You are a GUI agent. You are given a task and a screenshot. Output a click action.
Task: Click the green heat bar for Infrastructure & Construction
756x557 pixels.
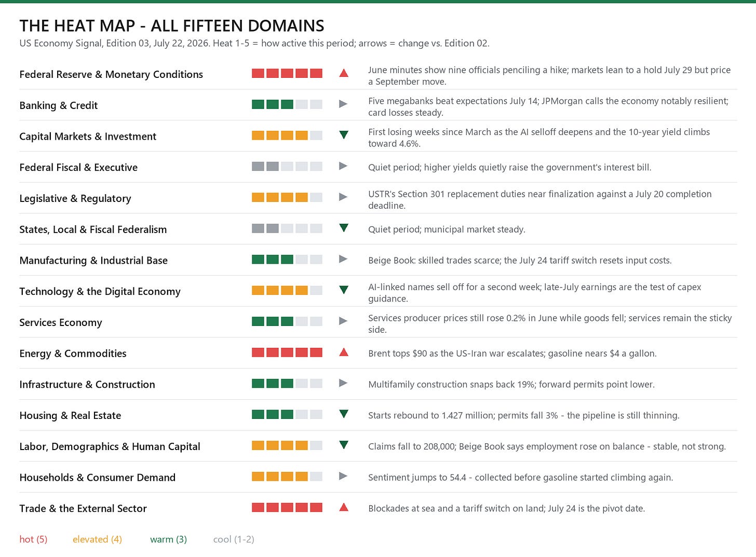(287, 384)
